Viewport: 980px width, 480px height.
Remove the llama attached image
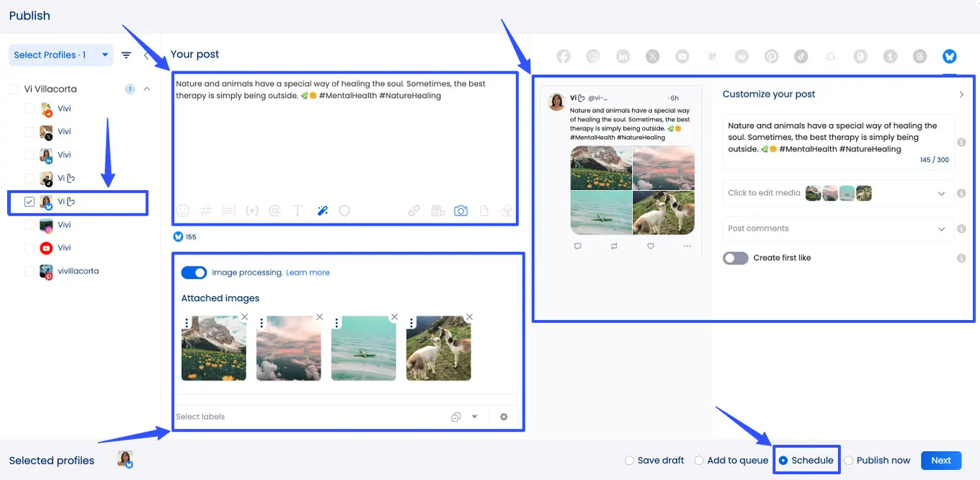coord(469,317)
